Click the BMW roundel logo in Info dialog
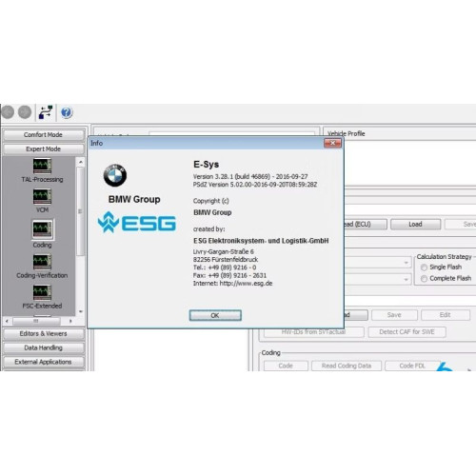 tap(115, 175)
